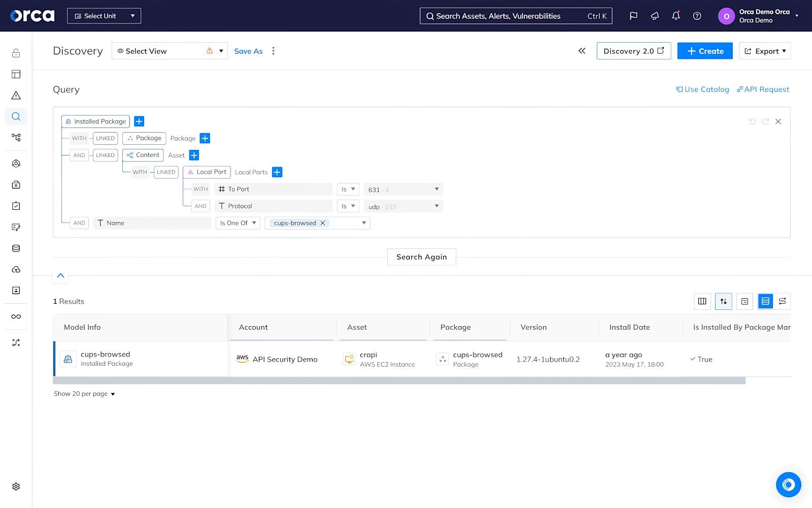
Task: Open the column chooser icon
Action: 702,301
